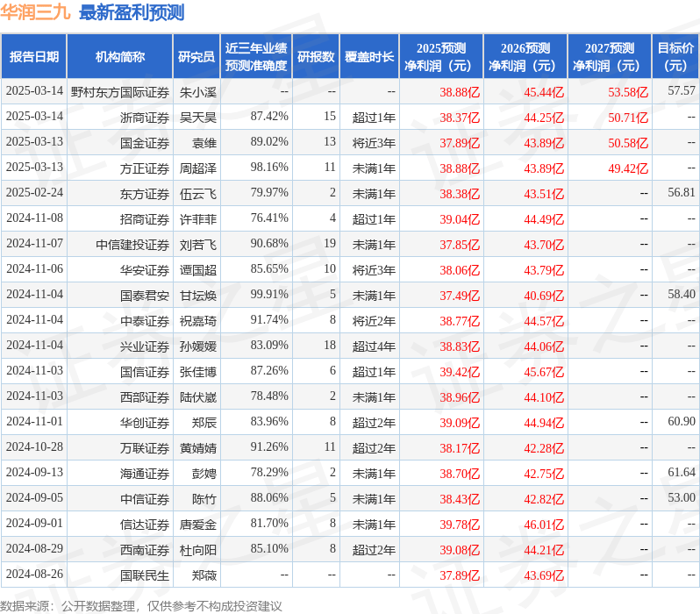Click analyst name 郑辰

204,424
